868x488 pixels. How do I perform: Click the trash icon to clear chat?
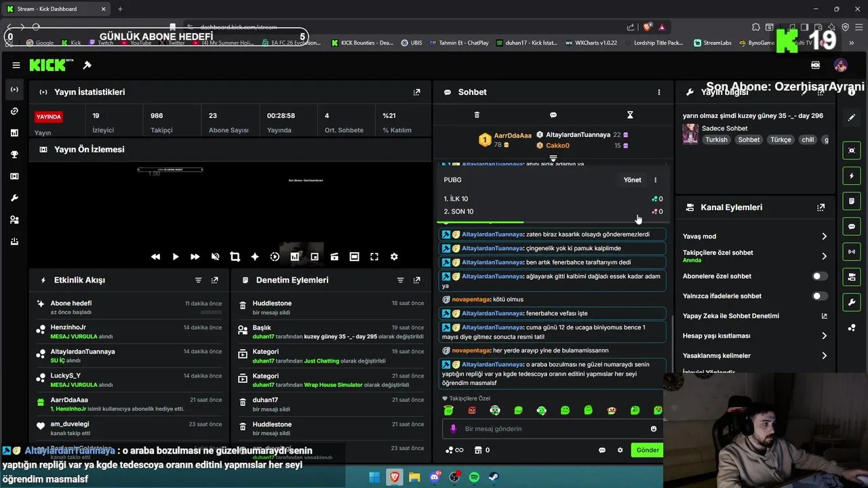pyautogui.click(x=477, y=115)
